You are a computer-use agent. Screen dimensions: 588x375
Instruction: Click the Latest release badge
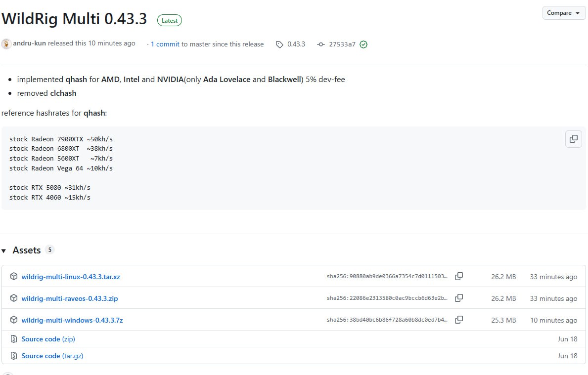170,21
